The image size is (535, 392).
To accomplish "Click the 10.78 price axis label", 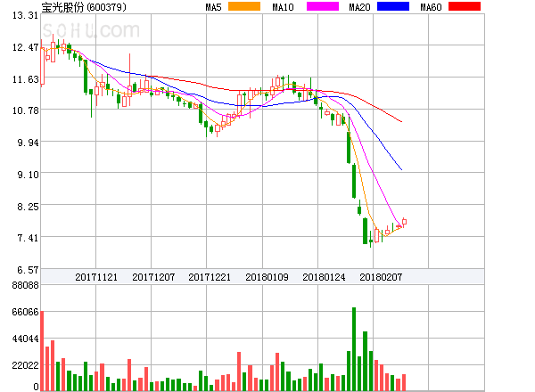I will [25, 110].
